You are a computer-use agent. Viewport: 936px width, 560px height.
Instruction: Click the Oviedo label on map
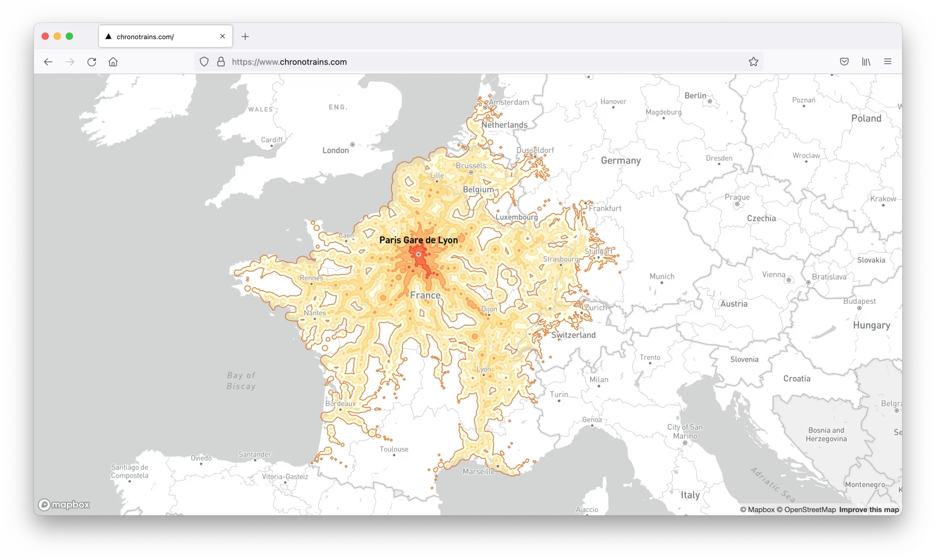click(x=201, y=458)
